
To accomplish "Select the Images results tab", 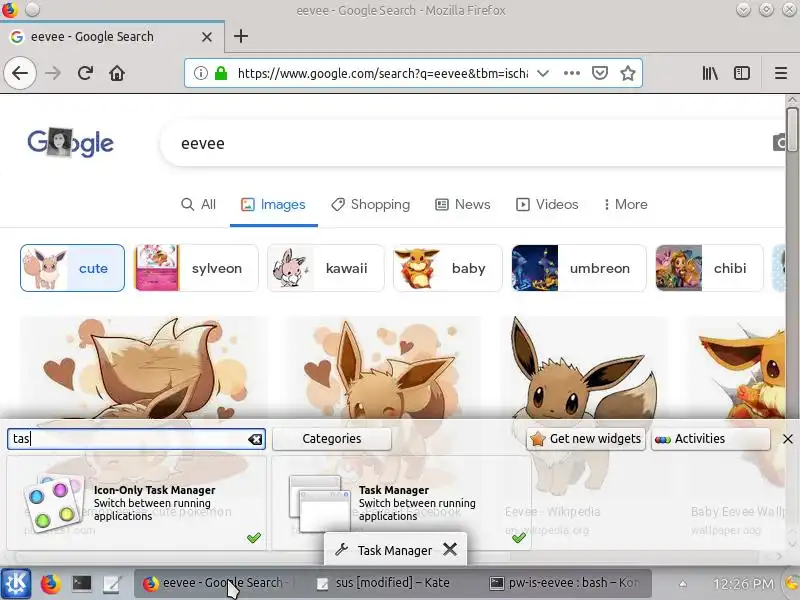I will coord(273,205).
